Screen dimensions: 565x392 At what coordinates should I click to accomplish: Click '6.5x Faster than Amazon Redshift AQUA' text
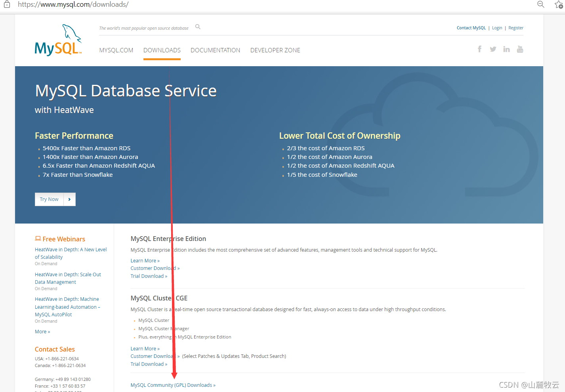99,166
